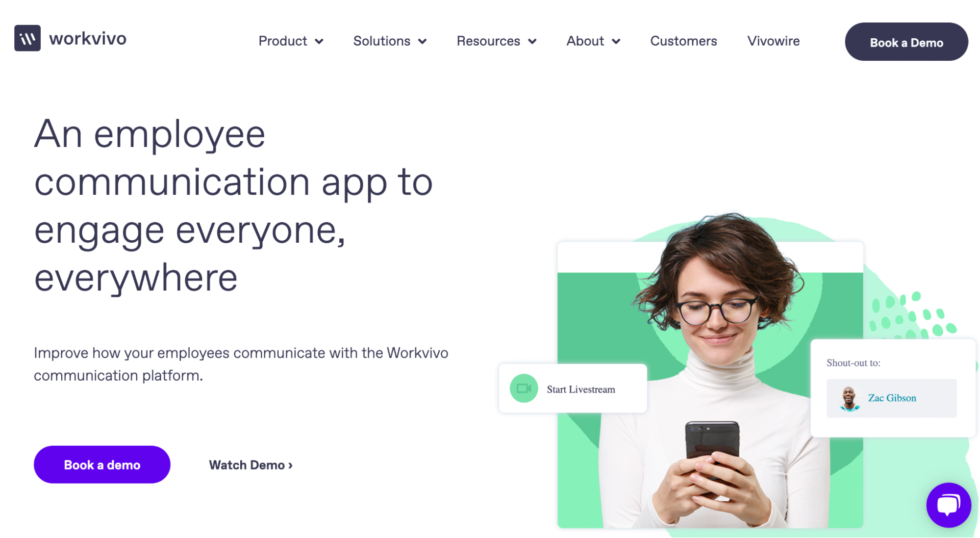The image size is (980, 538).
Task: Click the purple Book a demo button
Action: [102, 464]
